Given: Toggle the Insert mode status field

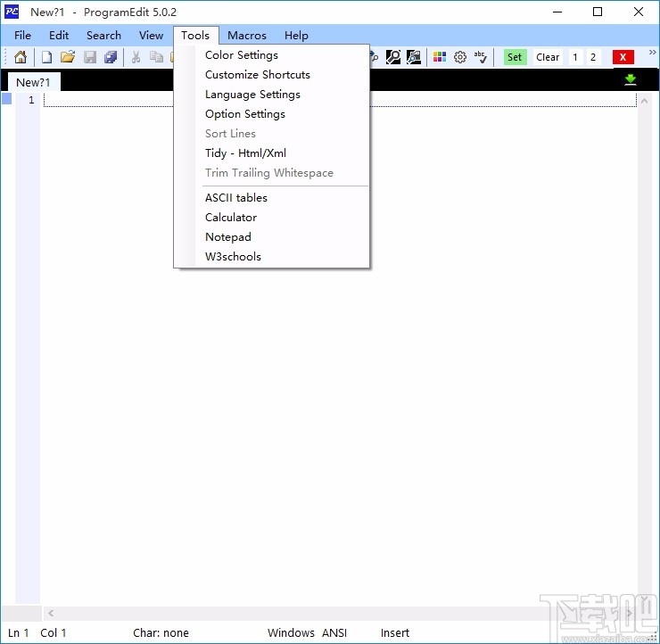Looking at the screenshot, I should point(395,632).
